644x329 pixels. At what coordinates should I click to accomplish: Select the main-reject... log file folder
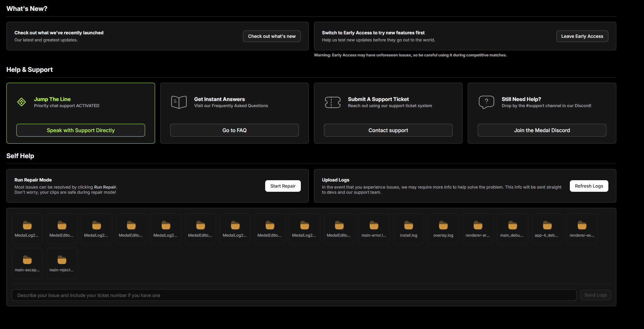pos(62,263)
